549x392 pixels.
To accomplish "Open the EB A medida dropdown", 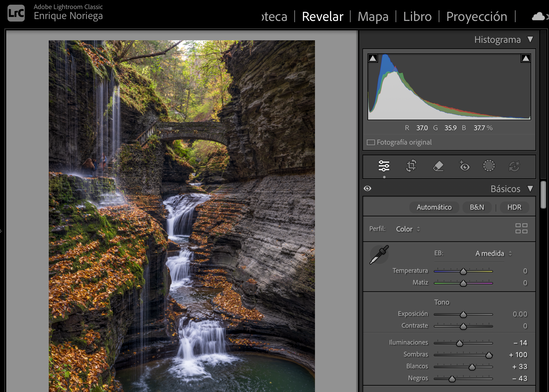I will point(494,253).
